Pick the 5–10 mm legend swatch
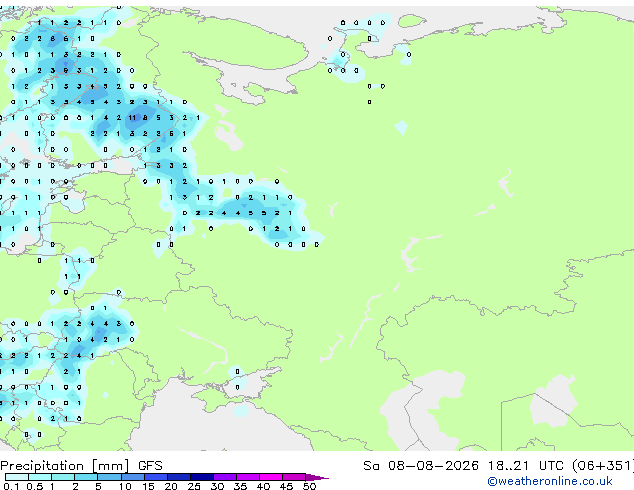 (109, 477)
